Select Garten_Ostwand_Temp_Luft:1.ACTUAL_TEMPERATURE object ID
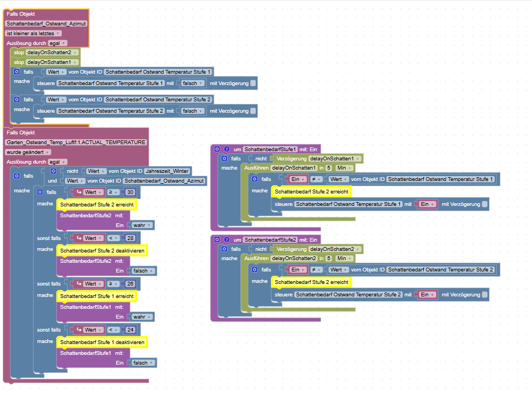Screen dimensions: 532x395 click(x=76, y=142)
